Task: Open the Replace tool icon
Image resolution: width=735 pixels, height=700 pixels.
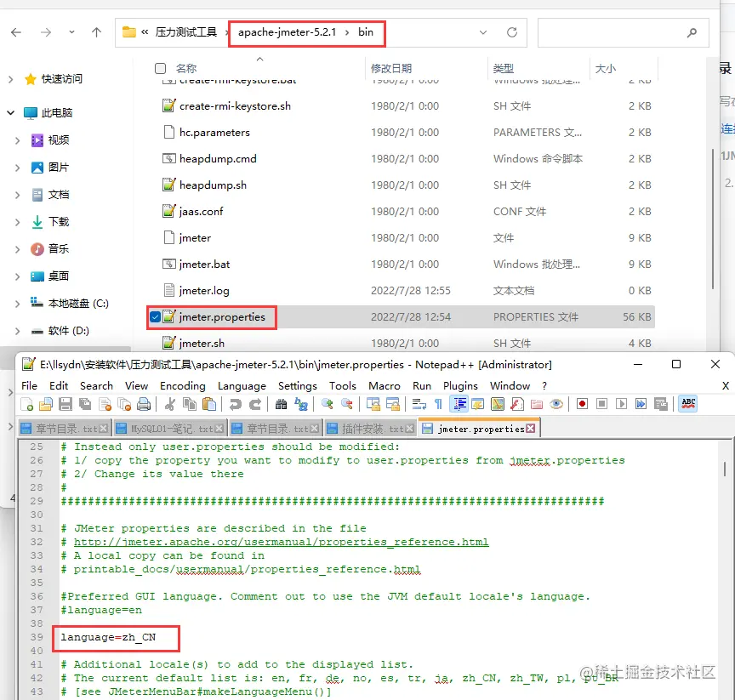Action: 301,404
